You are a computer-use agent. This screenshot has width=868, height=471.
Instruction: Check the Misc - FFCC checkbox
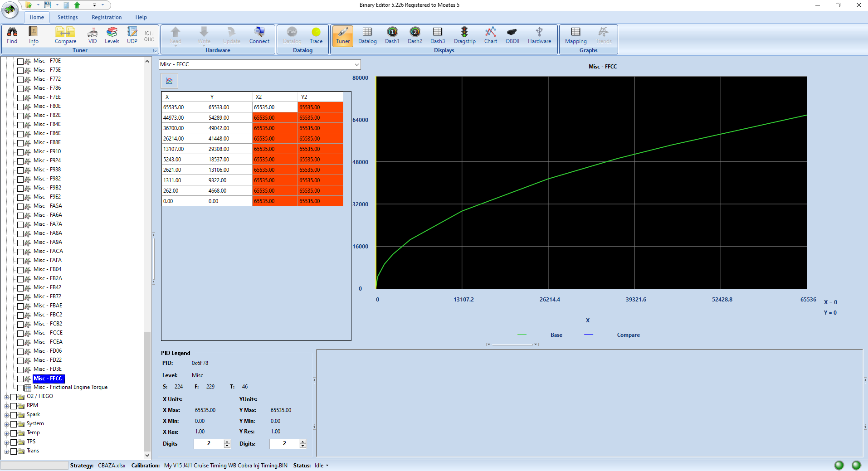(20, 379)
